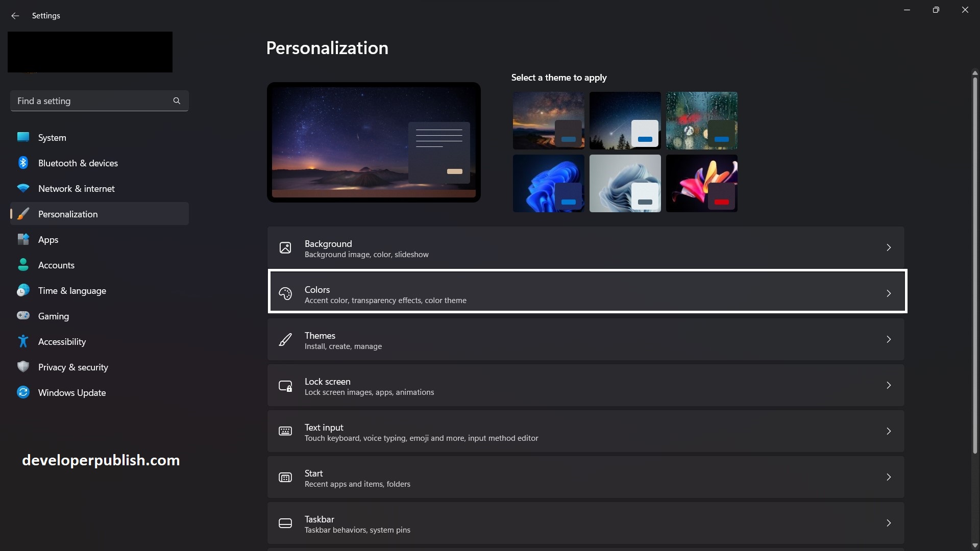The height and width of the screenshot is (551, 980).
Task: Click the Taskbar settings icon
Action: point(285,523)
